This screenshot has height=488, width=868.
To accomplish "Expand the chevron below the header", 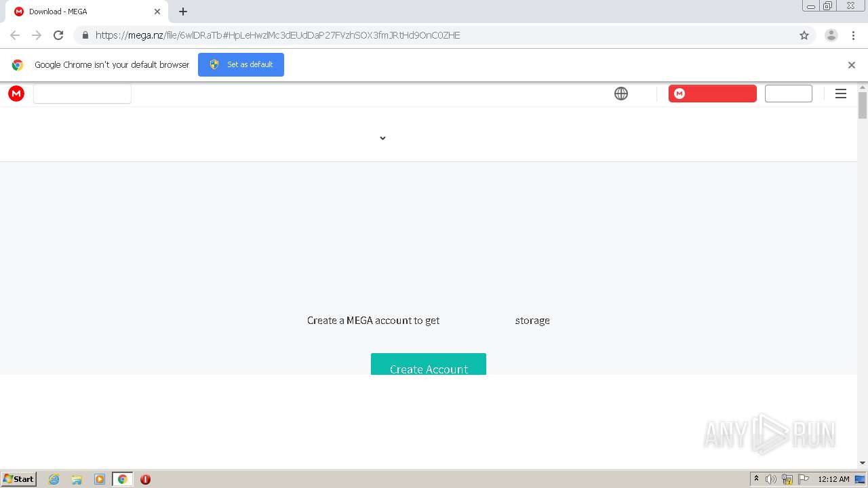I will [x=382, y=138].
